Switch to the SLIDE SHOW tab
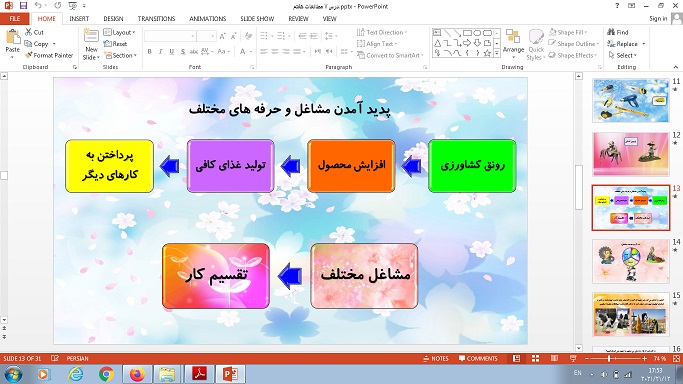 pyautogui.click(x=257, y=19)
